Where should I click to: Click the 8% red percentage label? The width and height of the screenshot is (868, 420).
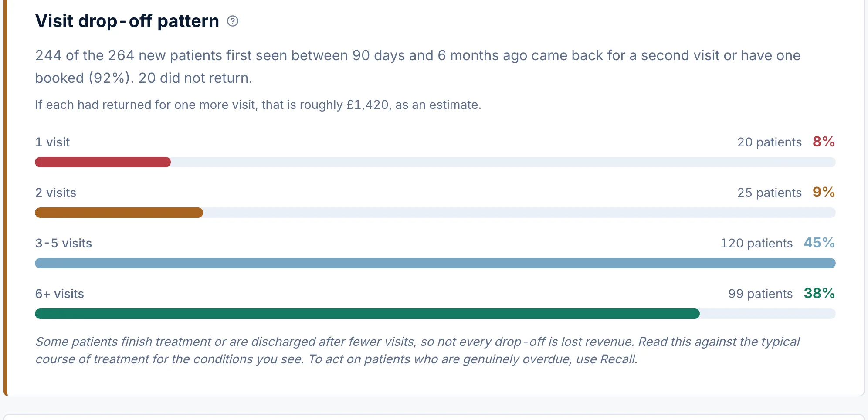(824, 142)
